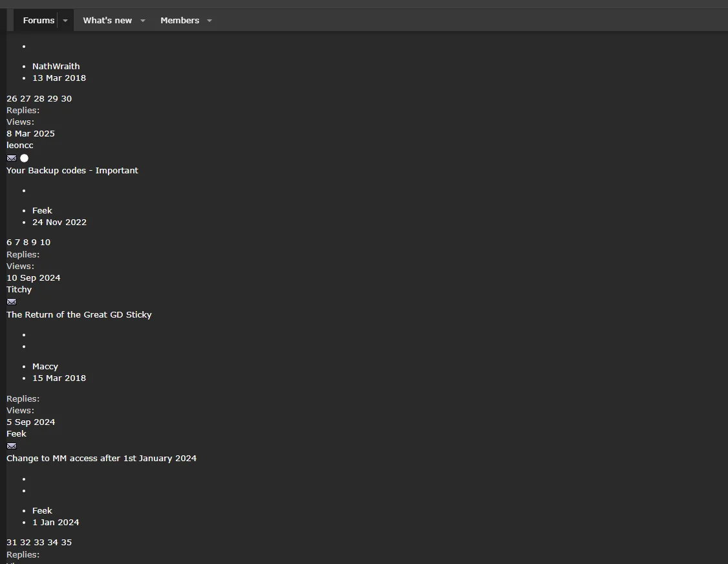View NathWraith's profile
Image resolution: width=728 pixels, height=564 pixels.
[x=56, y=67]
